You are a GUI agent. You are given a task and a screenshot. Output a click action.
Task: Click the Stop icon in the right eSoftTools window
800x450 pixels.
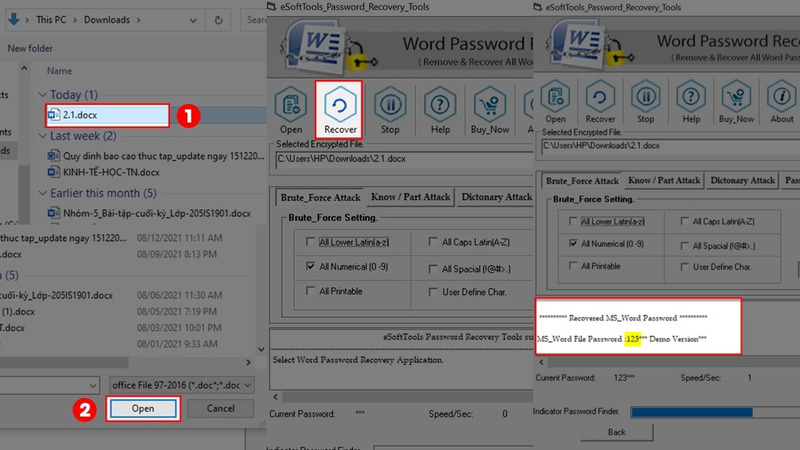(645, 96)
